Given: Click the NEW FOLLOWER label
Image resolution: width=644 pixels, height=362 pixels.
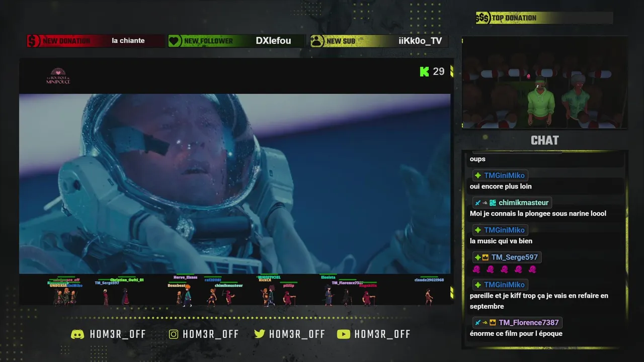Looking at the screenshot, I should [208, 41].
